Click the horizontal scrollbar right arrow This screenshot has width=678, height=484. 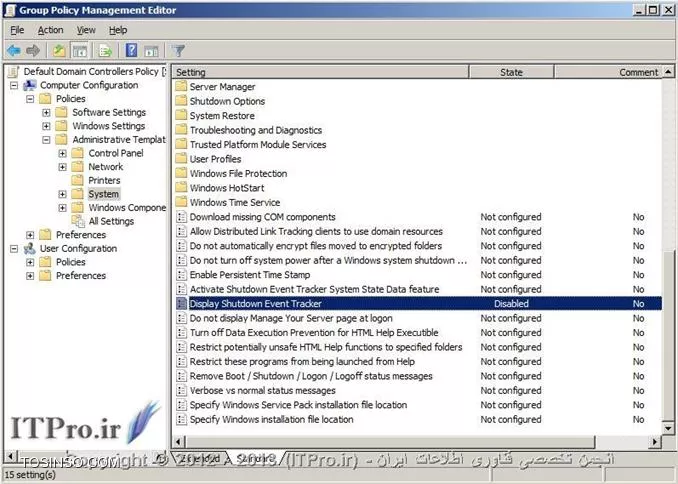655,442
